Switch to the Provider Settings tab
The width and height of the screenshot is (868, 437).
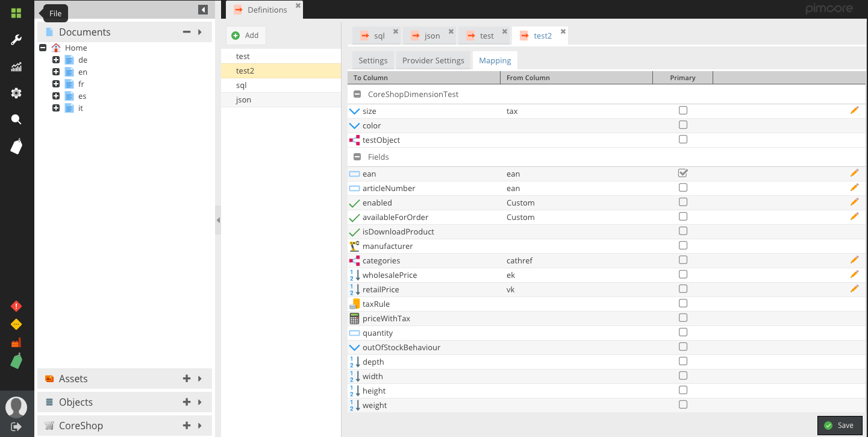click(x=433, y=60)
